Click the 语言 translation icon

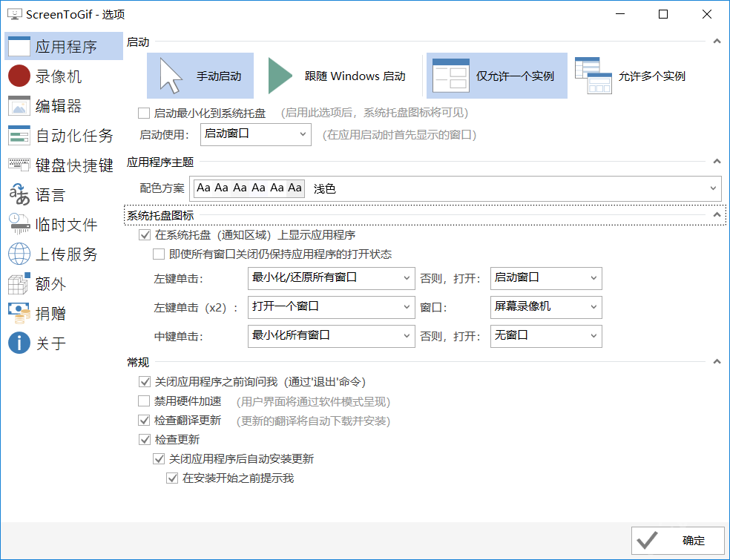[19, 194]
